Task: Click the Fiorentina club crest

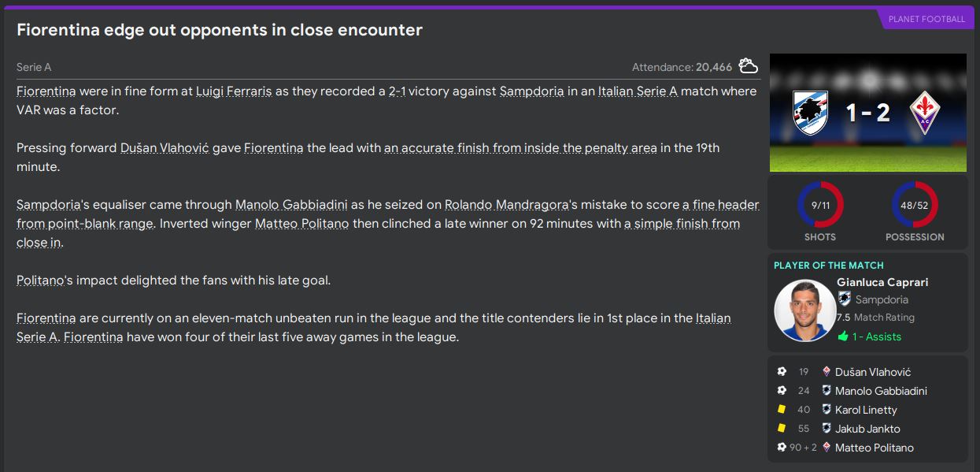Action: coord(925,113)
